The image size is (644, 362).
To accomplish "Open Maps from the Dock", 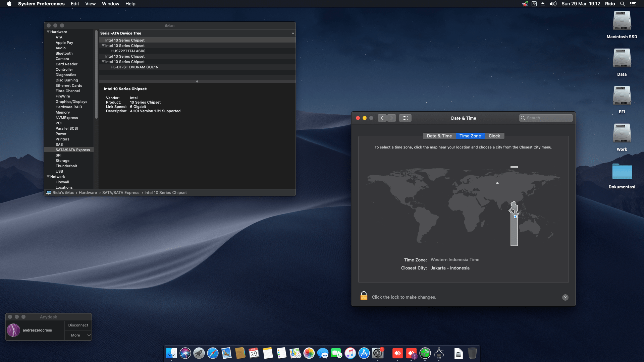I will pos(295,353).
